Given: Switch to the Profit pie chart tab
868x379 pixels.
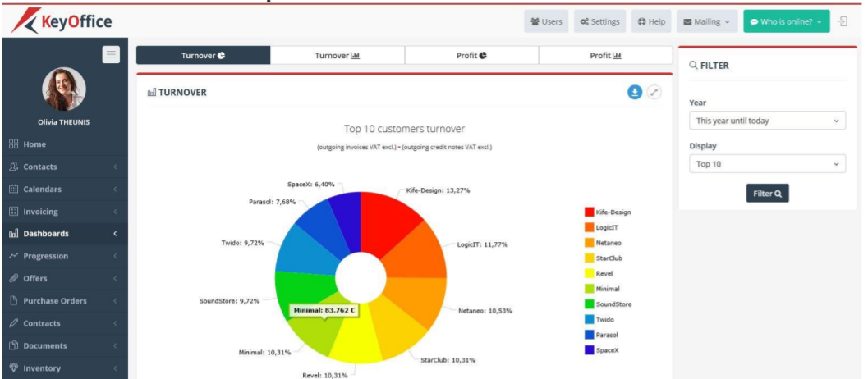Looking at the screenshot, I should (x=471, y=55).
